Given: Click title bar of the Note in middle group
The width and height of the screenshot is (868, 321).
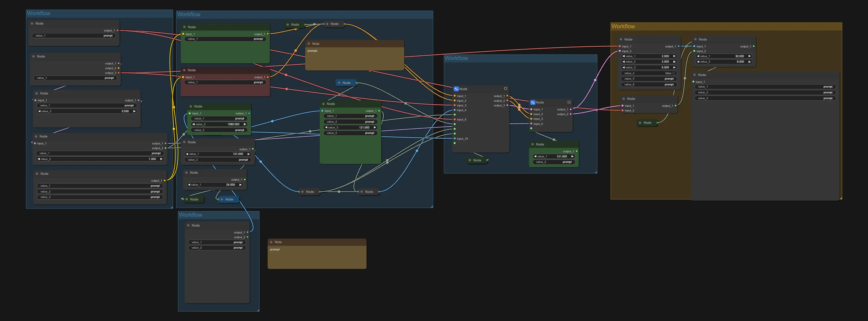Looking at the screenshot, I should point(355,44).
